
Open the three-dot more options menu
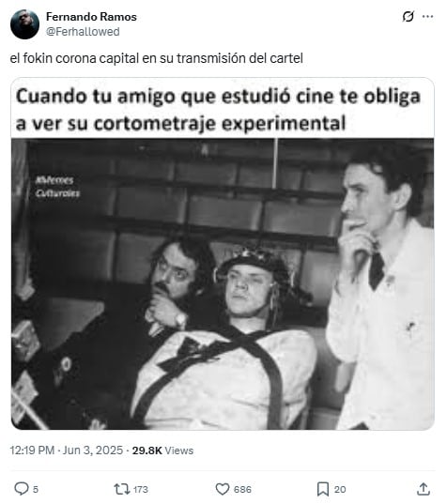pyautogui.click(x=427, y=16)
